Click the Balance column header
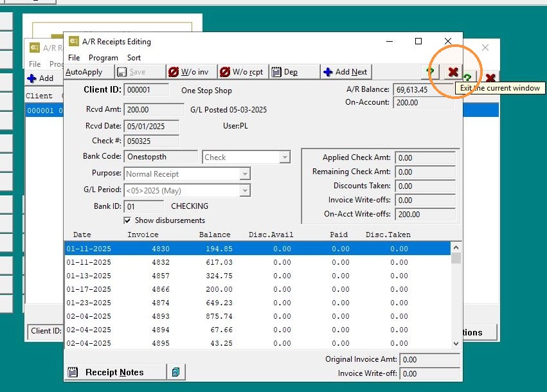 click(x=215, y=235)
